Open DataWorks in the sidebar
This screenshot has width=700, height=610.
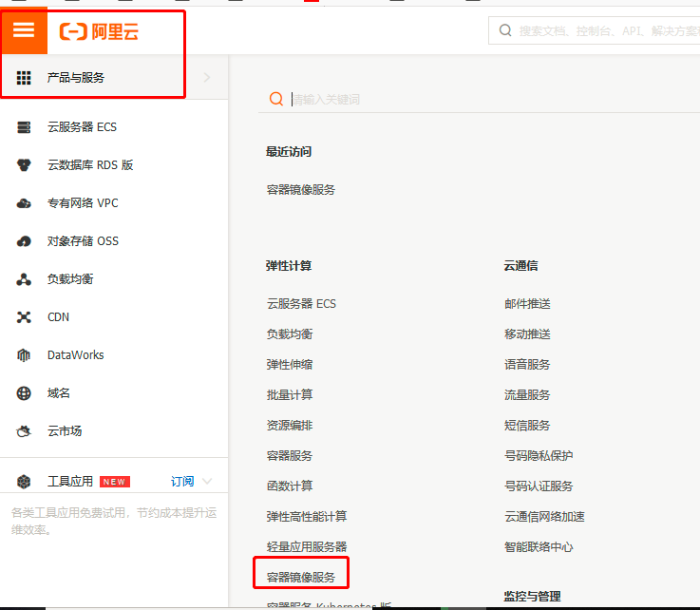76,355
